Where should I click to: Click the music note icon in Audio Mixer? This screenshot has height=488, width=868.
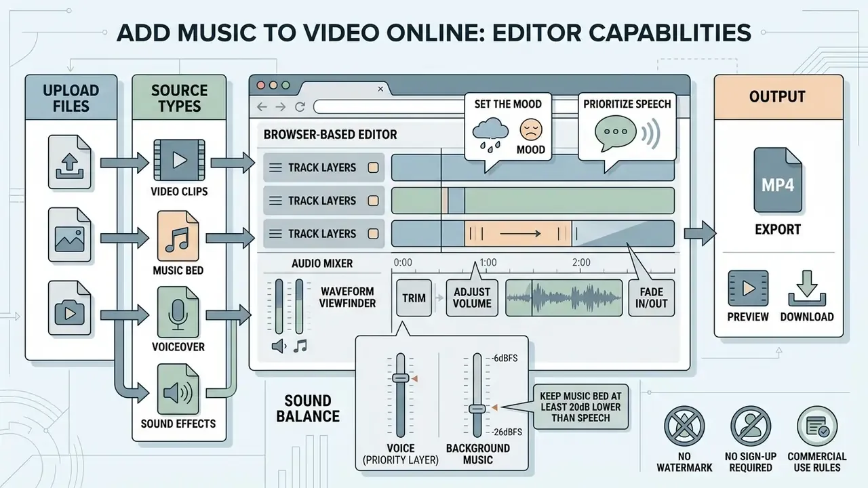coord(300,346)
